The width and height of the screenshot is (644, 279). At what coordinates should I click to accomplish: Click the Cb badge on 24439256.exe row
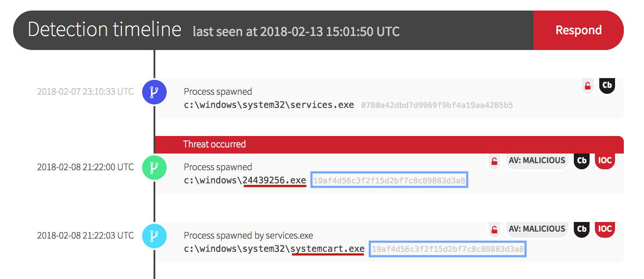pos(582,161)
